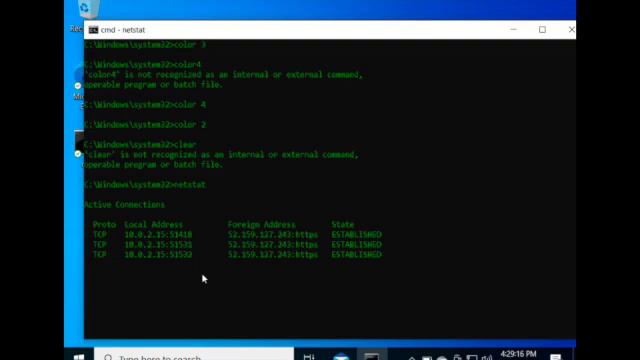Click the 'Foreign Address' column header

(x=261, y=224)
